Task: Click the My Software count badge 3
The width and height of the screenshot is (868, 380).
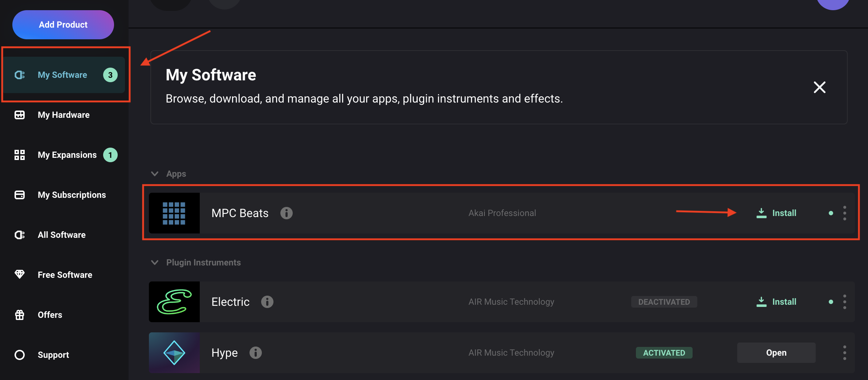Action: tap(110, 75)
